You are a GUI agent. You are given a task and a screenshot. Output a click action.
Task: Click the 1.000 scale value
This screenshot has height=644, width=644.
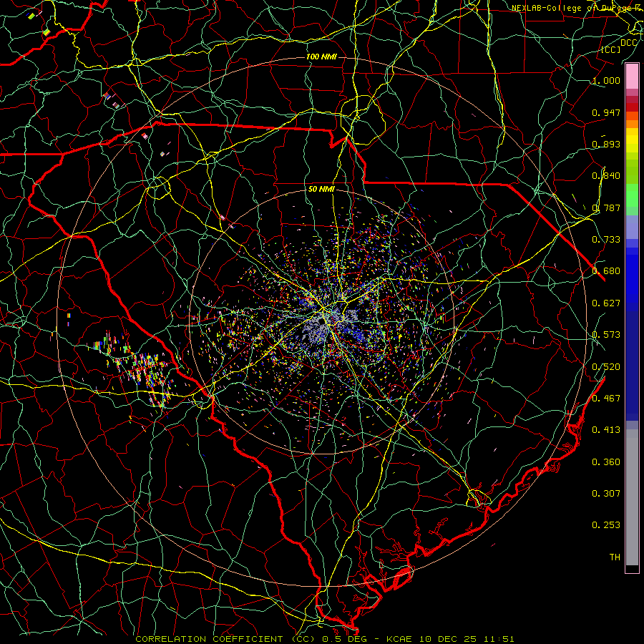pyautogui.click(x=606, y=80)
